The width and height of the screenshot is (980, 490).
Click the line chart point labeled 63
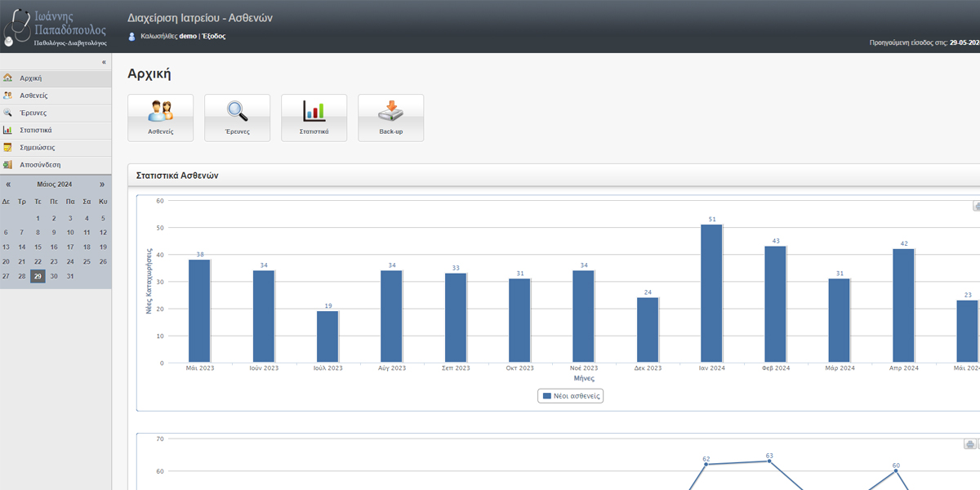(x=769, y=461)
